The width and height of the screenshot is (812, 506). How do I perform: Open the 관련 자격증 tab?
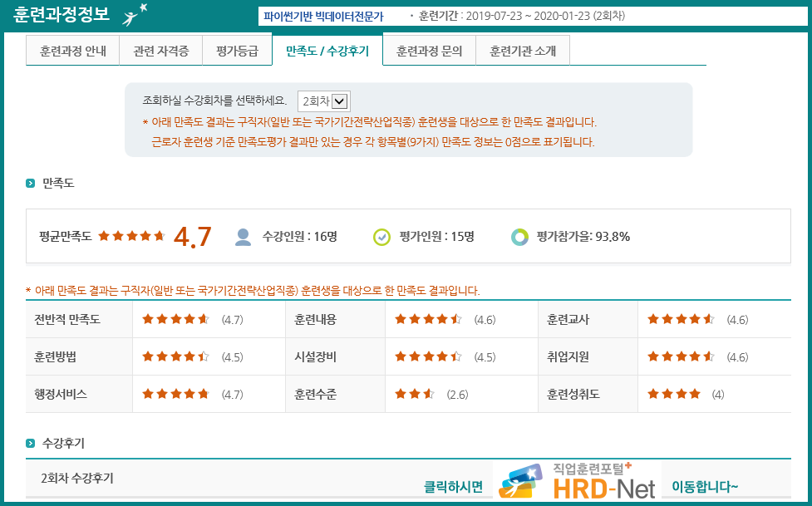pyautogui.click(x=161, y=51)
